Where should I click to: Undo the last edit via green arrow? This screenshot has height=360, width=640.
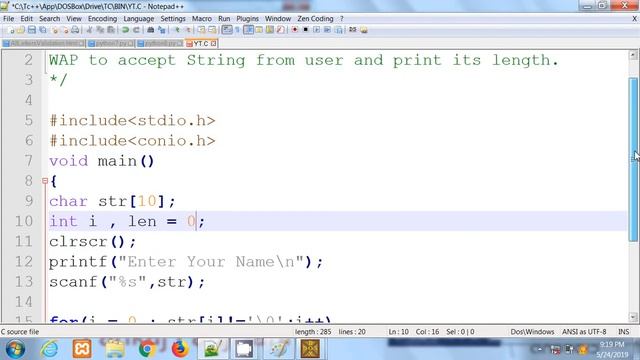tap(125, 30)
